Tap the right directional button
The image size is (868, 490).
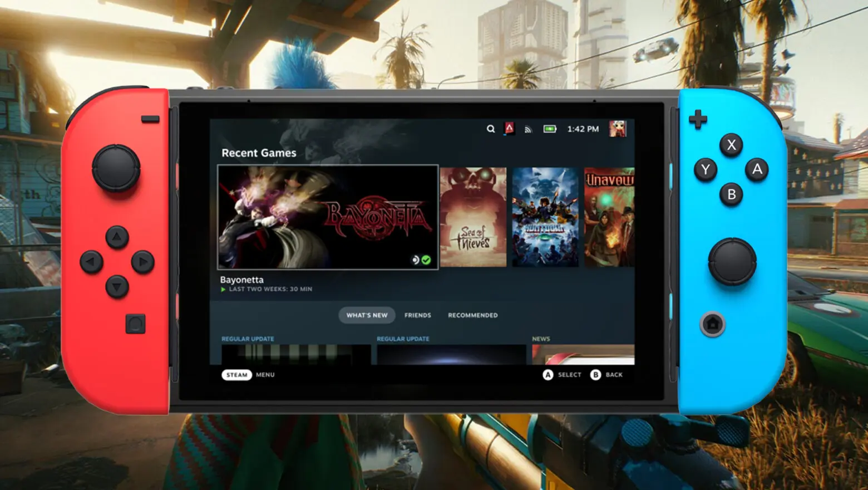(142, 261)
